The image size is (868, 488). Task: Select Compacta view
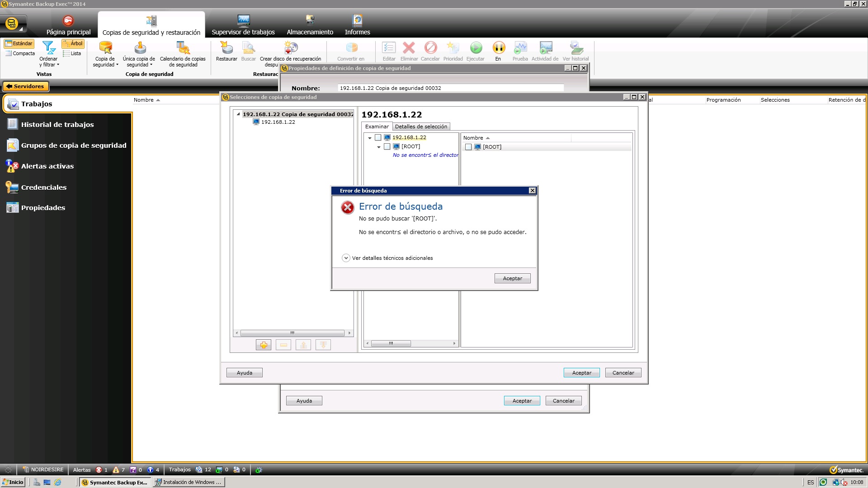20,53
